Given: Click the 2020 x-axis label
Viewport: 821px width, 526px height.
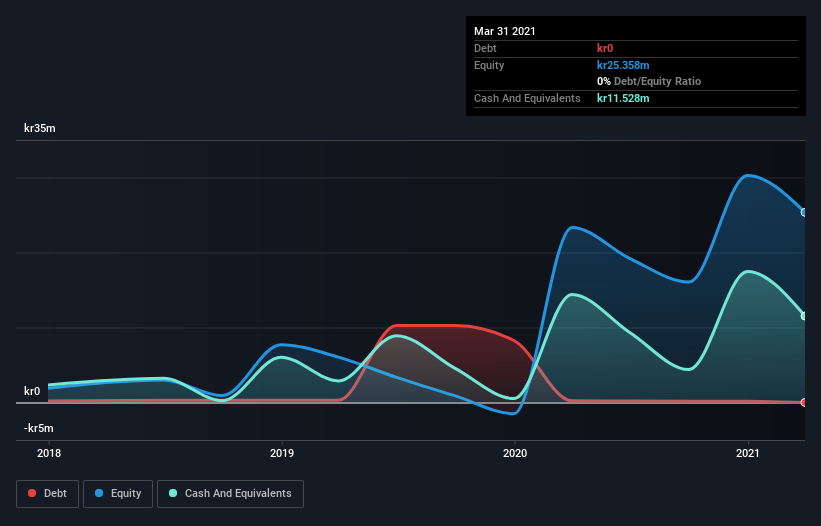Looking at the screenshot, I should 515,453.
